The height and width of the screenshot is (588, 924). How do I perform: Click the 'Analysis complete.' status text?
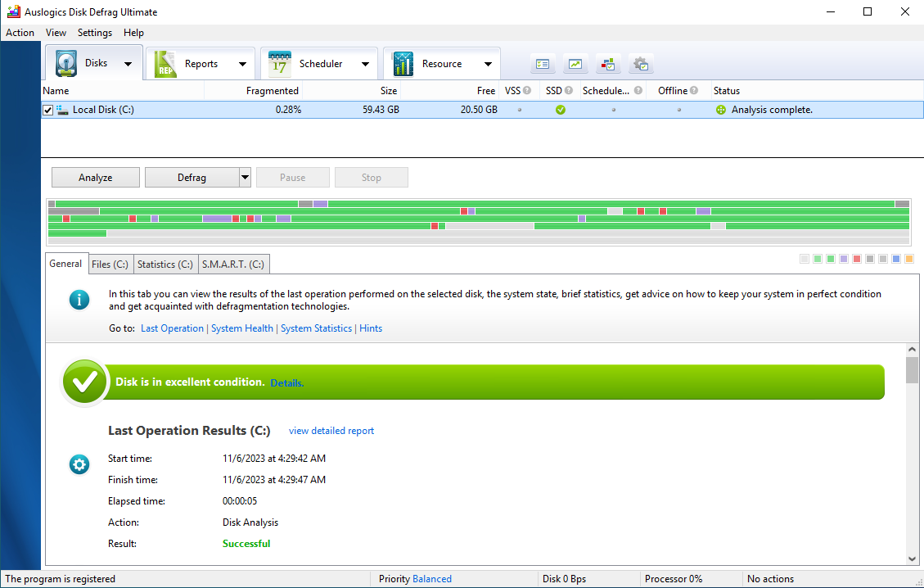(772, 110)
